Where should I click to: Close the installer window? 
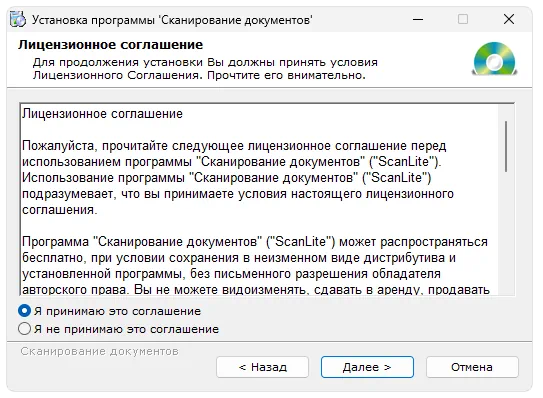[x=509, y=19]
